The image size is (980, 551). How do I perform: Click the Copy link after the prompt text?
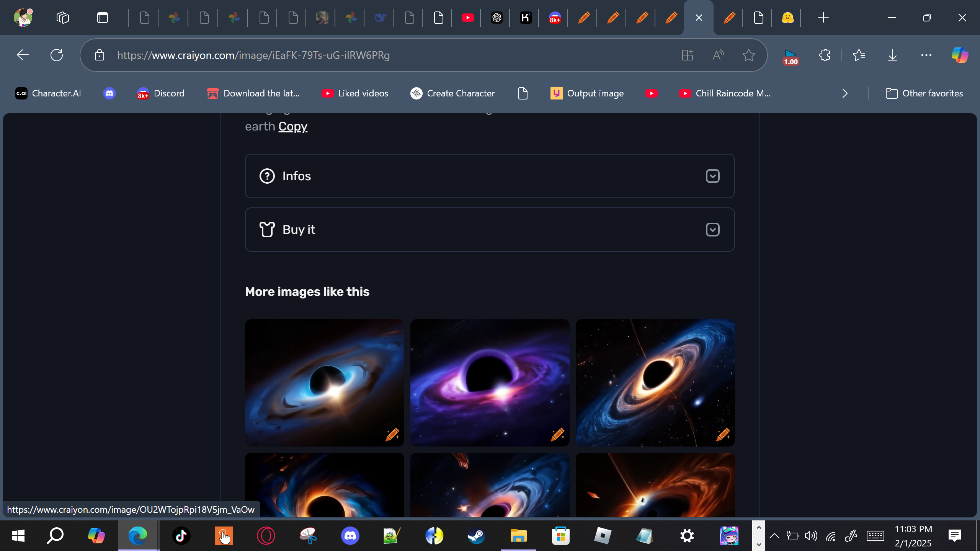click(x=292, y=126)
